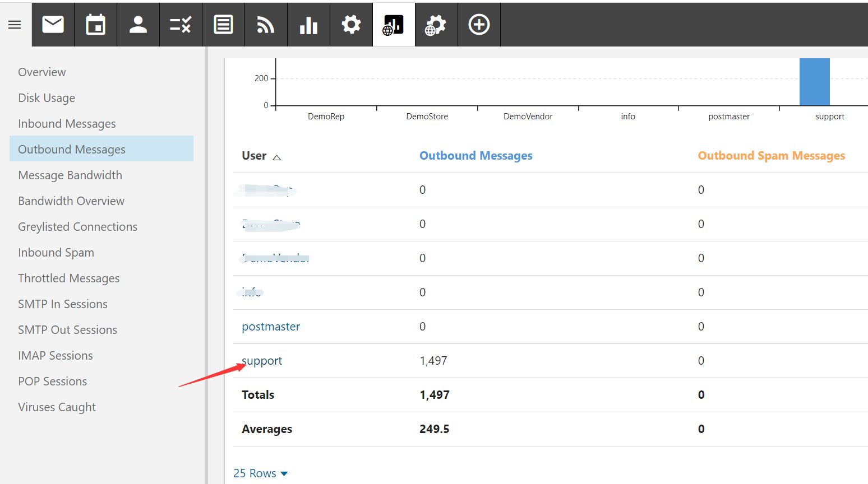Screen dimensions: 868x484
Task: Select Overview in the sidebar
Action: pyautogui.click(x=41, y=72)
